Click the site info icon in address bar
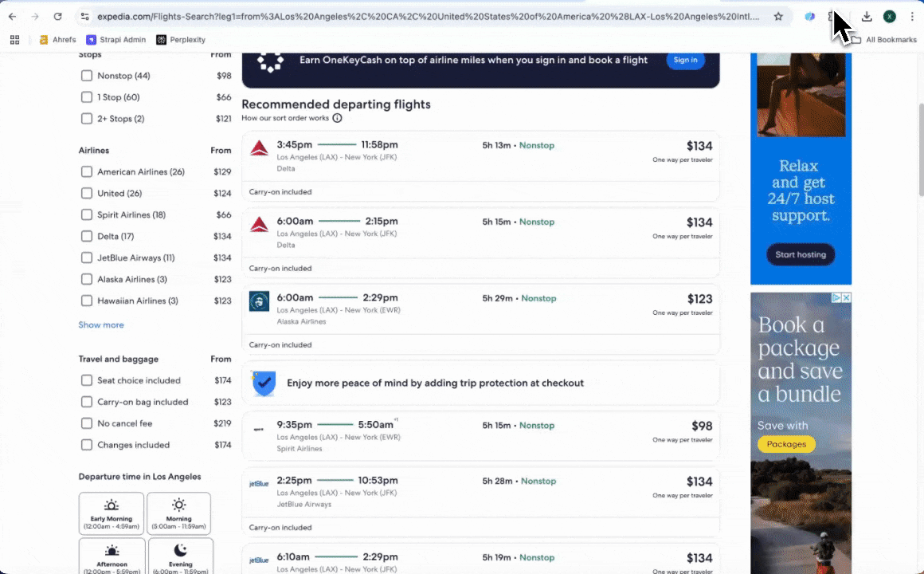 [x=84, y=16]
